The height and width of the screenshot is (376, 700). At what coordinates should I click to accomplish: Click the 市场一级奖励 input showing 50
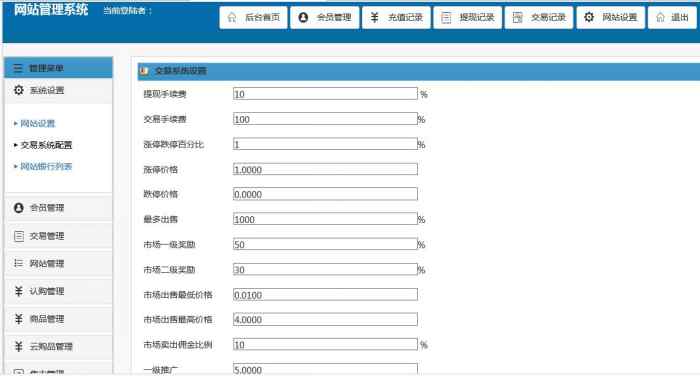pyautogui.click(x=325, y=244)
